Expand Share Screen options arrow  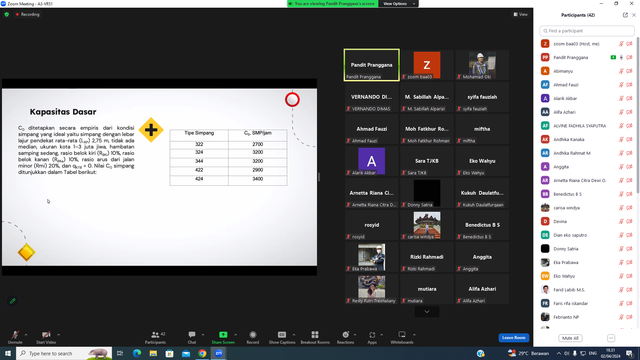[236, 335]
